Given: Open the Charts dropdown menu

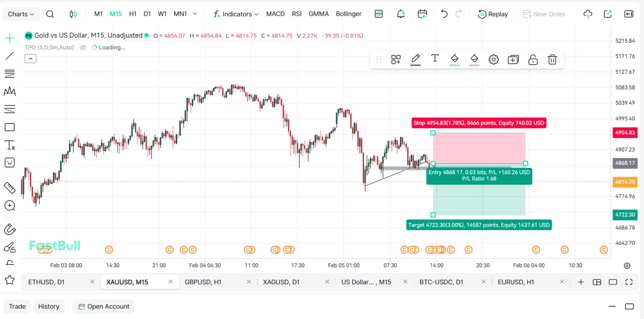Looking at the screenshot, I should 21,14.
